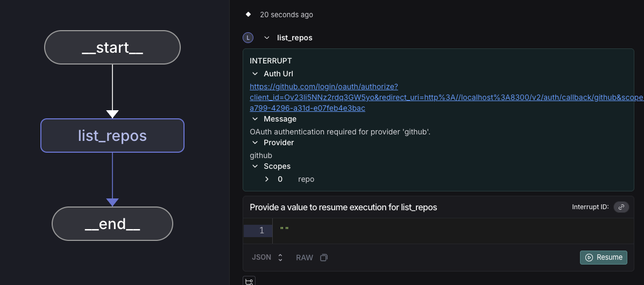Collapse the Provider section
Image resolution: width=644 pixels, height=285 pixels.
click(255, 143)
